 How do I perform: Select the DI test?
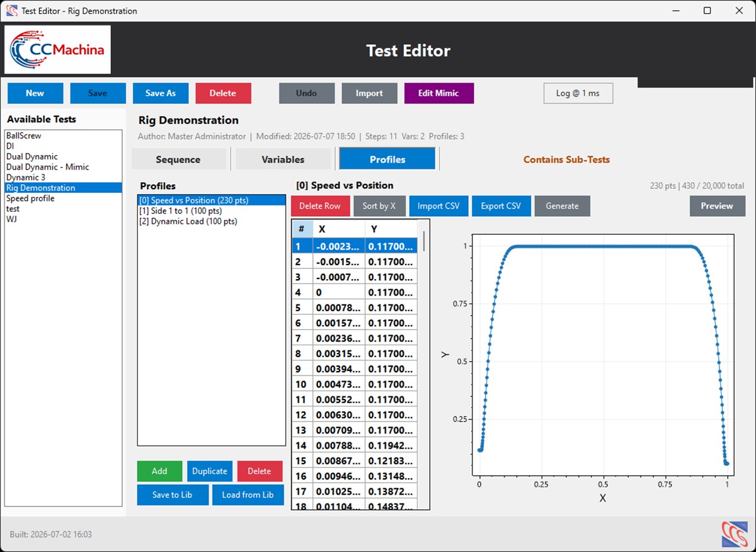[63, 146]
